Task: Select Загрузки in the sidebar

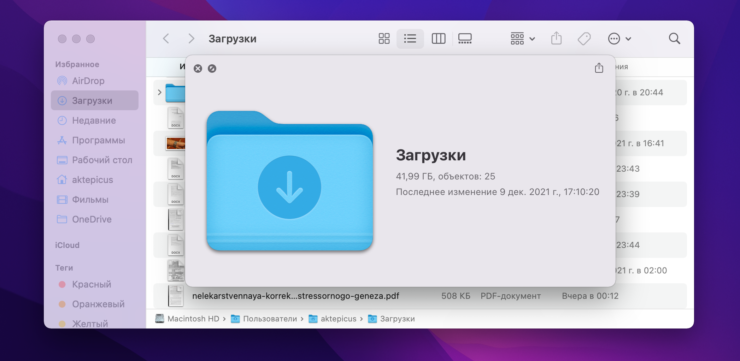Action: [94, 101]
